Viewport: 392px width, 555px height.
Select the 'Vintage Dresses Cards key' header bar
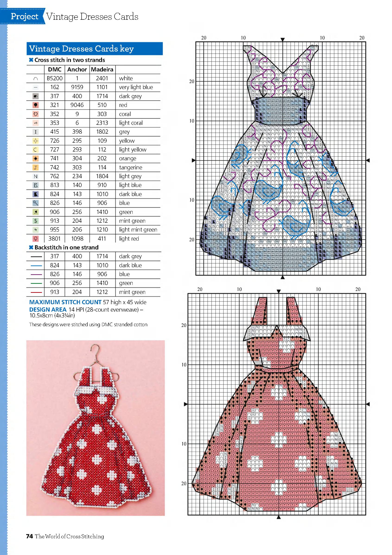(x=94, y=49)
